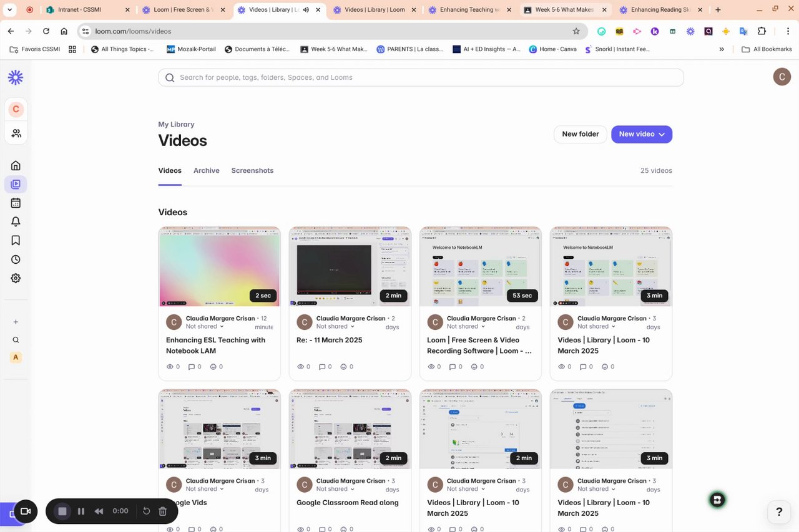This screenshot has width=799, height=532.
Task: Bookmark this page with the star icon
Action: pos(576,31)
